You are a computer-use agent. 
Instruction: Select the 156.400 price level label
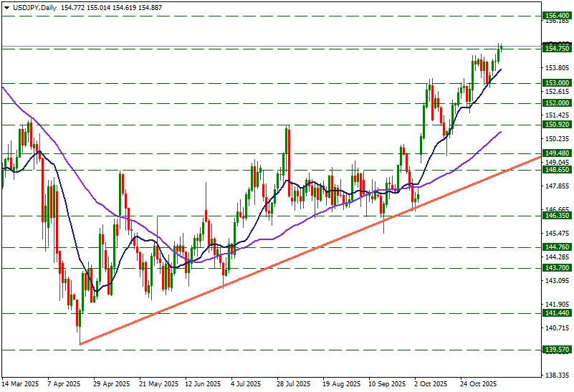click(x=556, y=15)
